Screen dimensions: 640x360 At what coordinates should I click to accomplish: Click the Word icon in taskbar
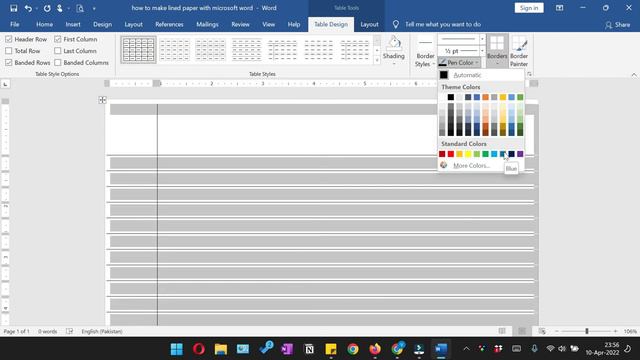click(x=441, y=349)
